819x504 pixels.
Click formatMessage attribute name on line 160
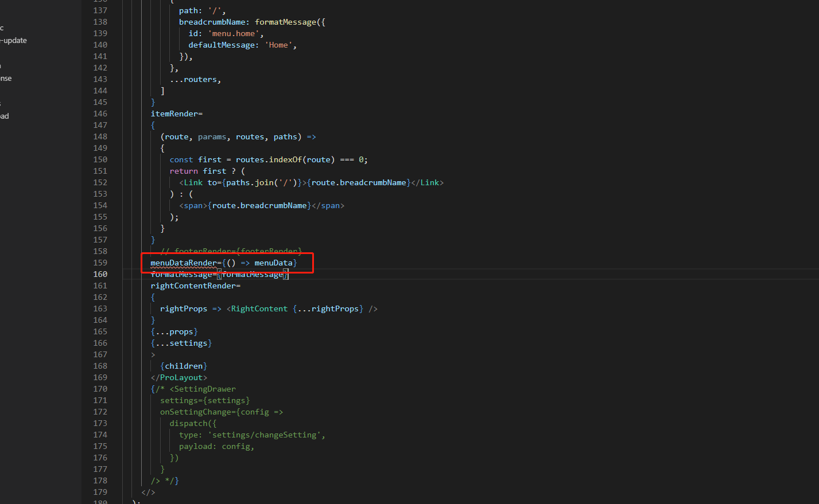coord(181,274)
